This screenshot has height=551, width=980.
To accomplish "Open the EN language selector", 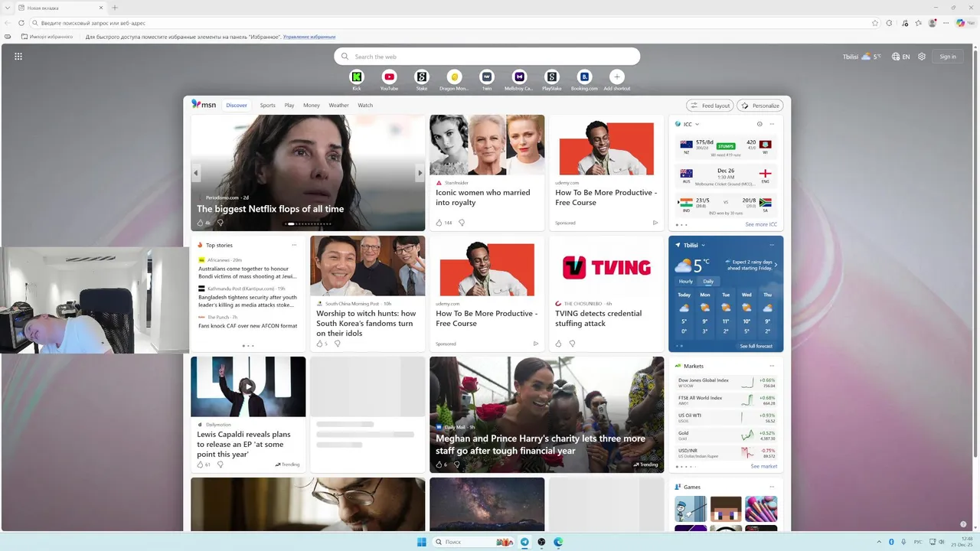I will pyautogui.click(x=900, y=56).
